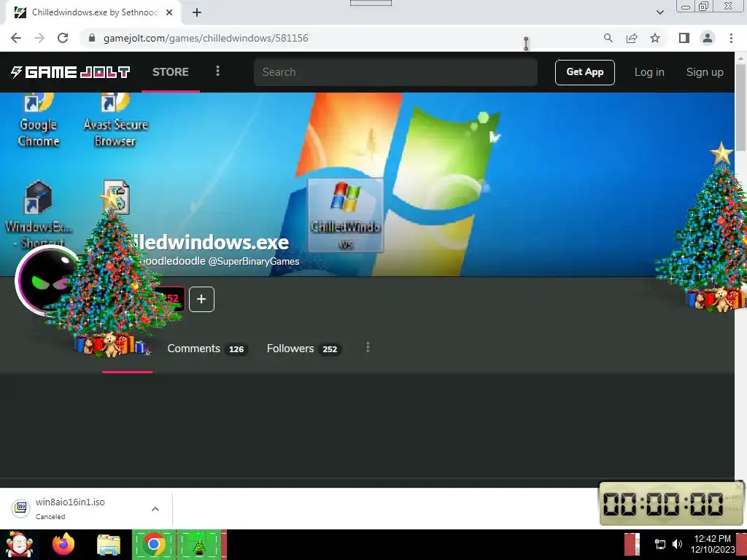The image size is (747, 560).
Task: Toggle the Chrome side panel
Action: (684, 38)
